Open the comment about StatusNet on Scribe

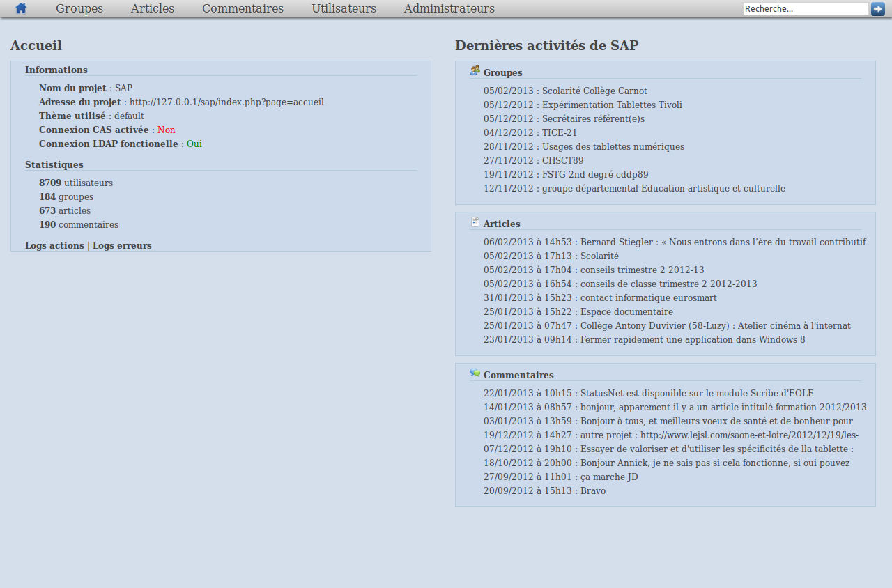point(648,393)
